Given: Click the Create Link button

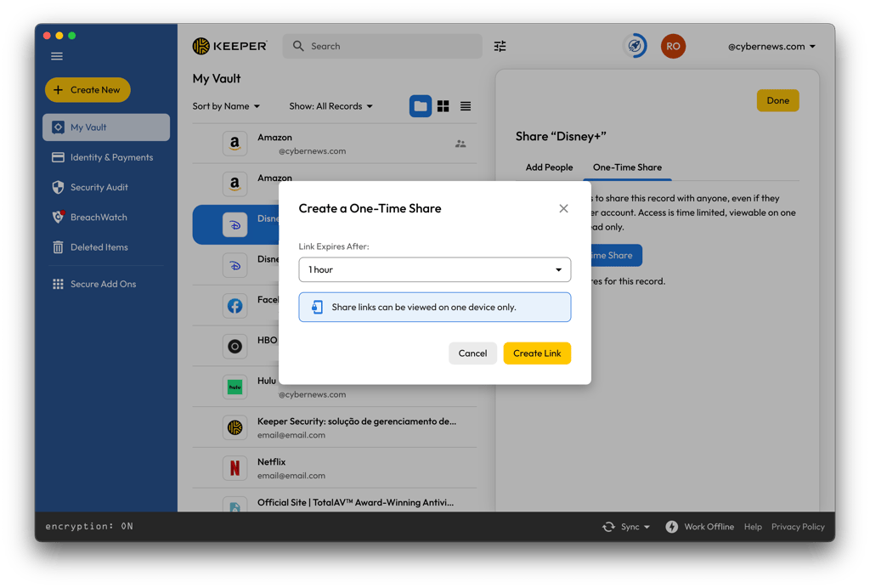Looking at the screenshot, I should pyautogui.click(x=537, y=353).
